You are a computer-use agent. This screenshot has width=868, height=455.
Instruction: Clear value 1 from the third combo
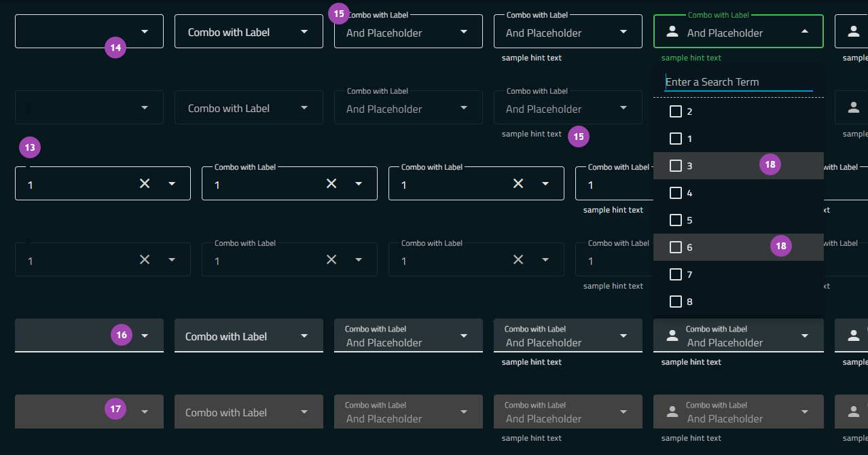click(518, 183)
